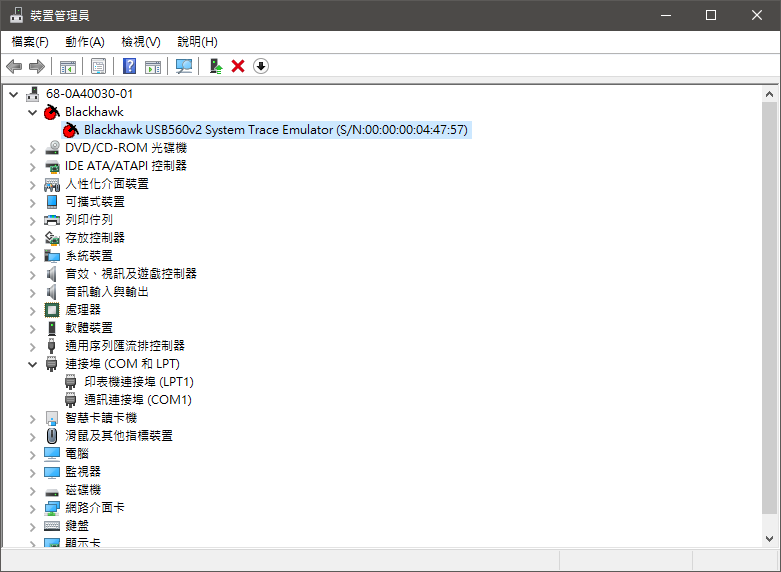Click the 監視器 monitor icon

52,472
